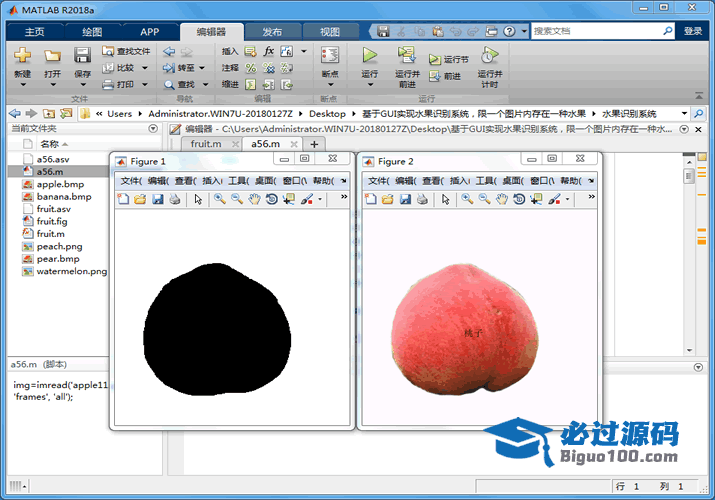Click the Go To (转至) button
The image size is (715, 500).
[x=179, y=68]
